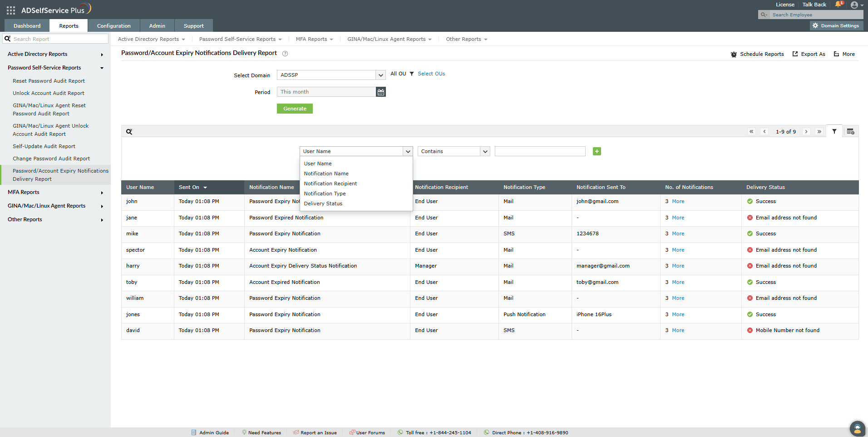The height and width of the screenshot is (437, 868).
Task: Select Delivery Status from the filter column list
Action: 323,204
